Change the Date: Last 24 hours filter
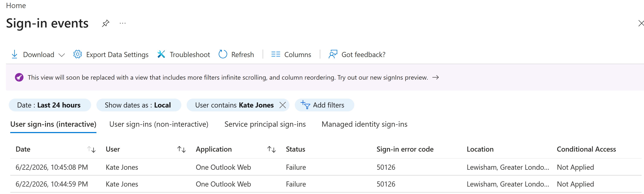This screenshot has width=644, height=194. coord(50,105)
